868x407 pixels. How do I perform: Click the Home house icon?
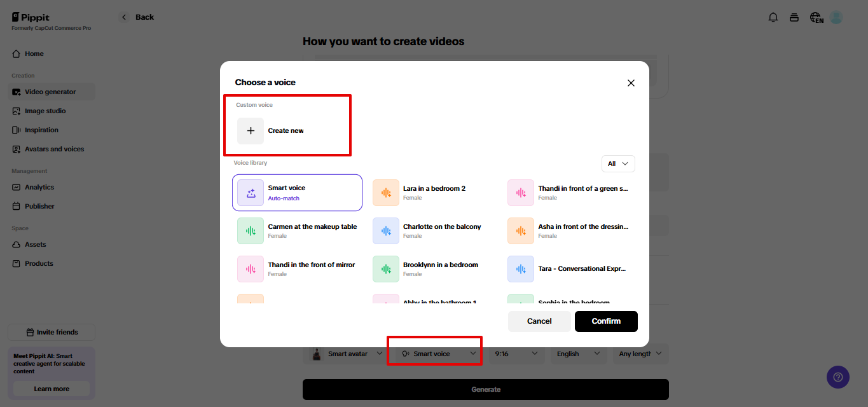coord(17,53)
